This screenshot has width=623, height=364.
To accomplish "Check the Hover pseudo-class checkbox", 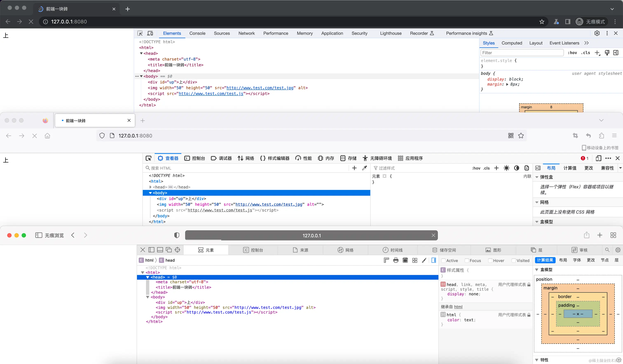I will [x=490, y=260].
